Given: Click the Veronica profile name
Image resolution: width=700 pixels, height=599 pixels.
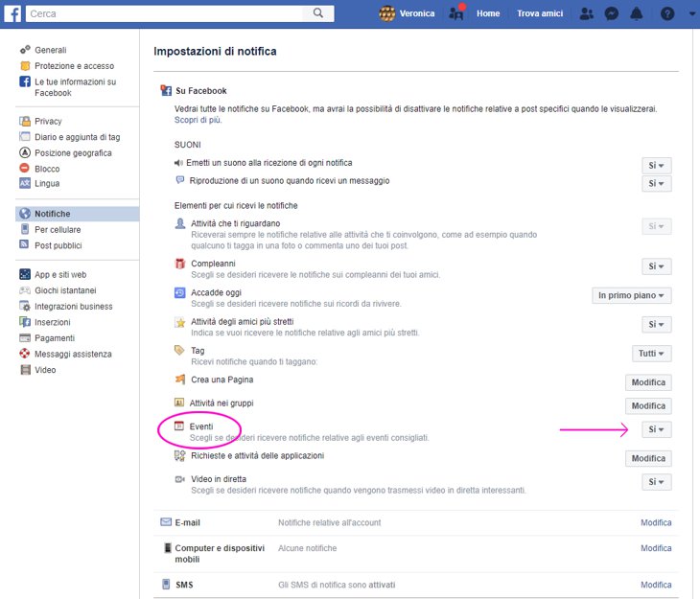Looking at the screenshot, I should tap(417, 13).
